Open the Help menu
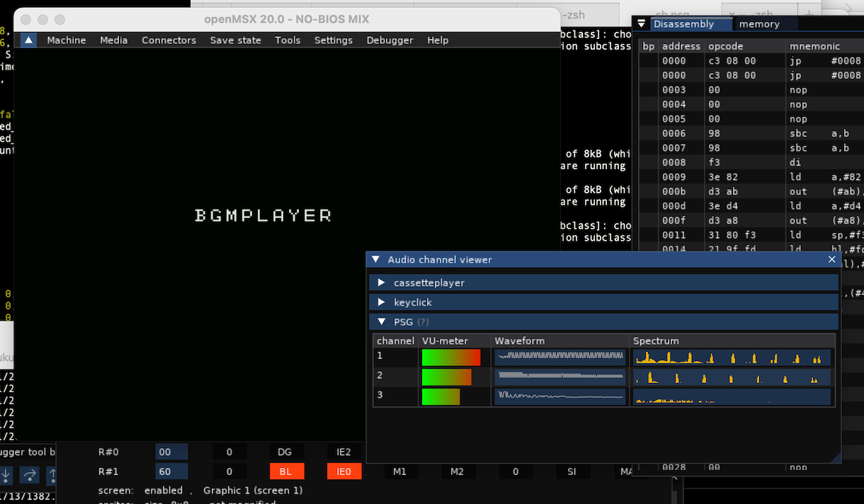864x504 pixels. pyautogui.click(x=438, y=40)
